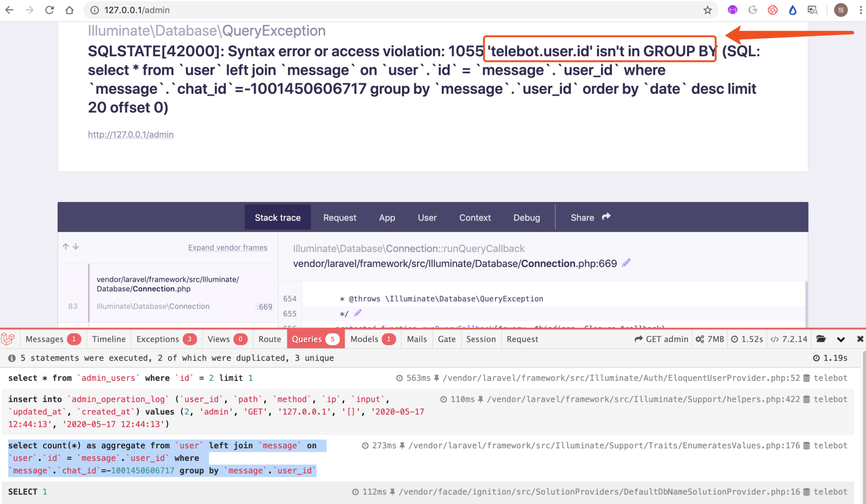Image resolution: width=866 pixels, height=504 pixels.
Task: Click Expand vendor frames link
Action: point(228,247)
